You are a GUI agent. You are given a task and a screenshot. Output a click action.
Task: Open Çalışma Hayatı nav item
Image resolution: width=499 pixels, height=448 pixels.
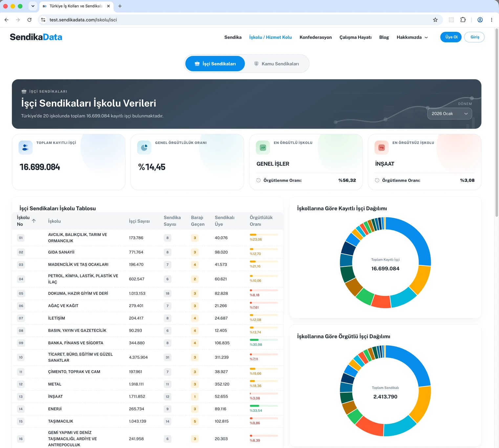356,37
